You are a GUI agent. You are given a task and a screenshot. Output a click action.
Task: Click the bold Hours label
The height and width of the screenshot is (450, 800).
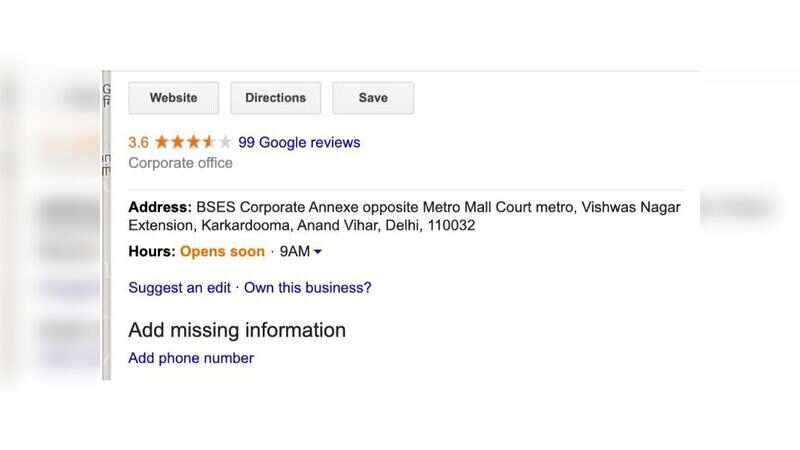click(x=152, y=251)
